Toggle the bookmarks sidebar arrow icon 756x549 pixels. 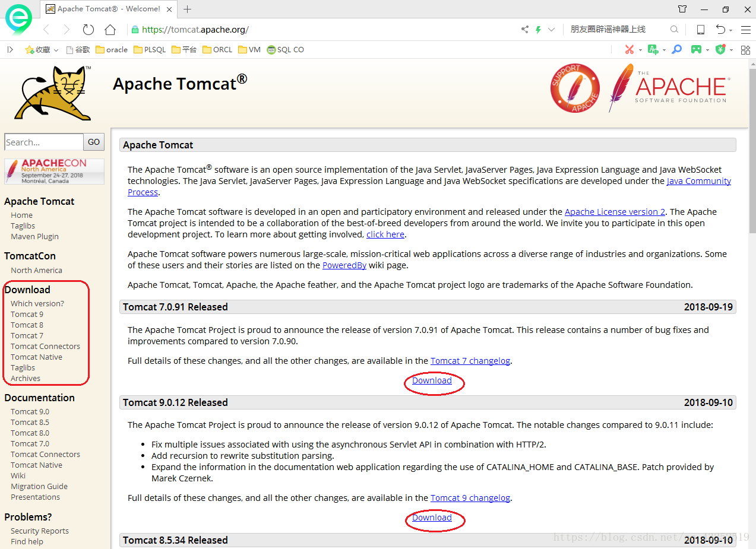pos(10,50)
